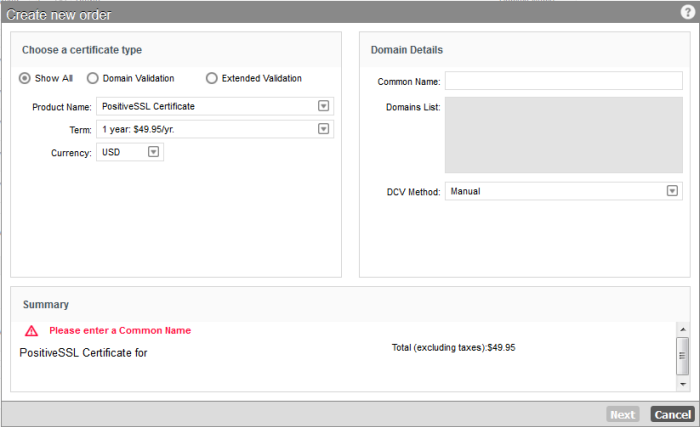Click the 'Choose a certificate type' heading
Image resolution: width=700 pixels, height=427 pixels.
[x=82, y=50]
